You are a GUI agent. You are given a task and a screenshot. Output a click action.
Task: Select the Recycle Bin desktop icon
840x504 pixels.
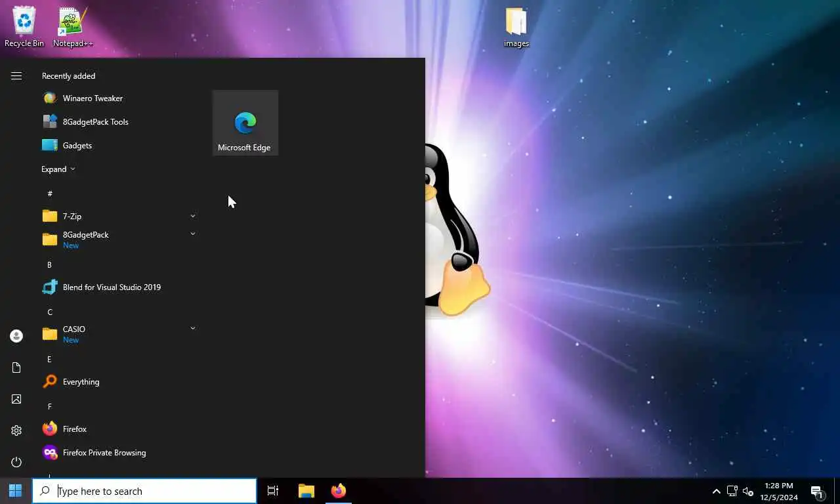click(x=24, y=27)
